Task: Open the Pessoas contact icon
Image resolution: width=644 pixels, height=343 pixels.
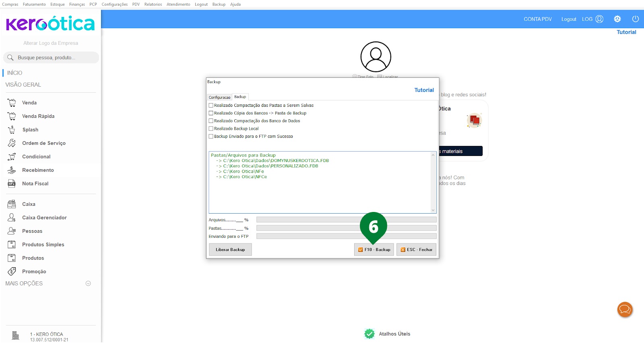Action: pyautogui.click(x=12, y=231)
